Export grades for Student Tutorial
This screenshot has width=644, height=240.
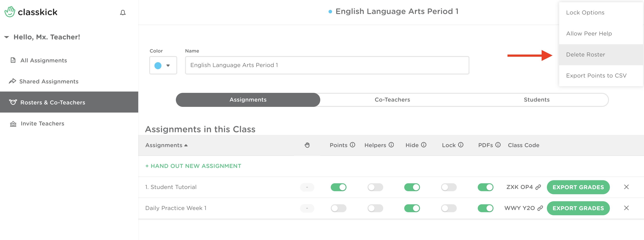click(578, 187)
